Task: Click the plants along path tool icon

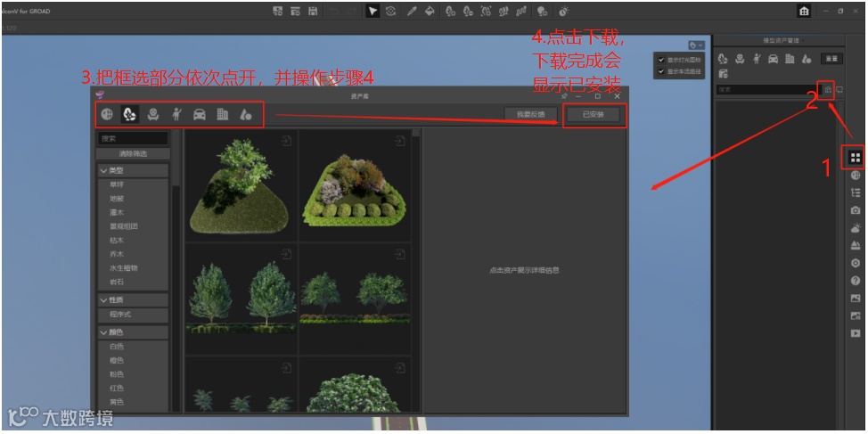Action: coord(521,11)
